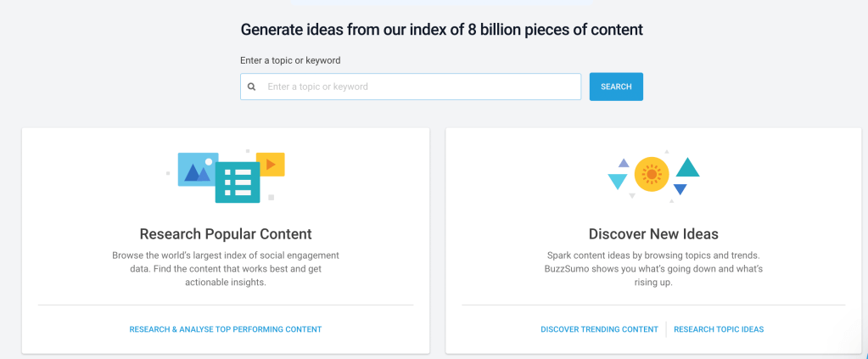Screen dimensions: 868x359
Task: Click the small dark blue downward triangle
Action: pyautogui.click(x=680, y=189)
